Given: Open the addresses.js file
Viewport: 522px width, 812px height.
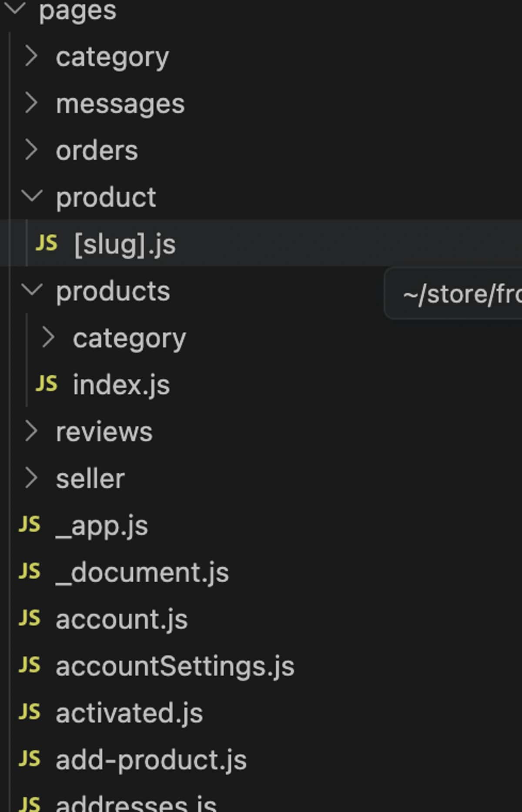Looking at the screenshot, I should [136, 803].
